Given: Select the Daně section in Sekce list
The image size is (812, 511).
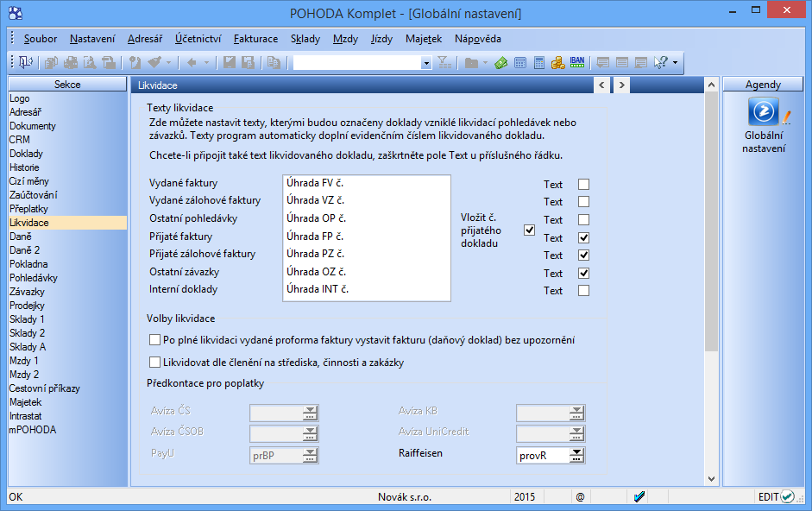Looking at the screenshot, I should (67, 237).
